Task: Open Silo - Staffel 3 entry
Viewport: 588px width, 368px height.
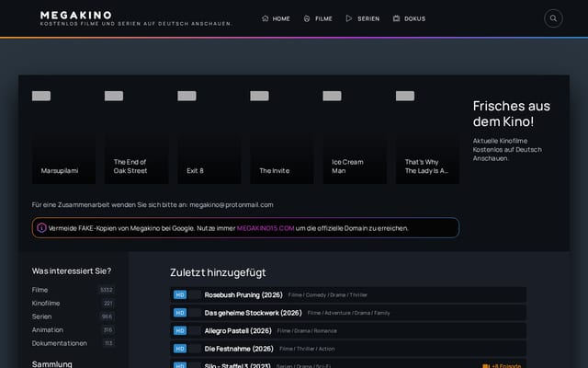Action: coord(237,365)
